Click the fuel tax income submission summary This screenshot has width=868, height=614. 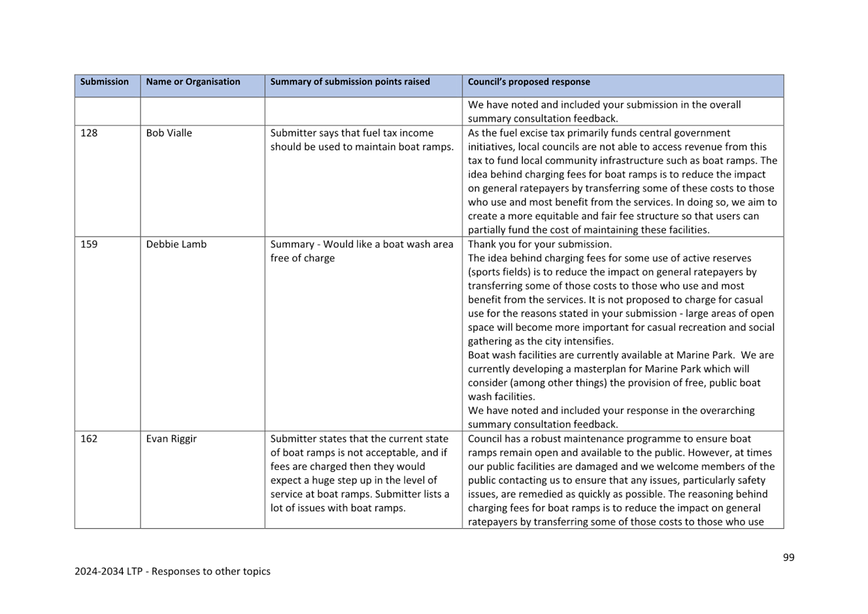361,140
